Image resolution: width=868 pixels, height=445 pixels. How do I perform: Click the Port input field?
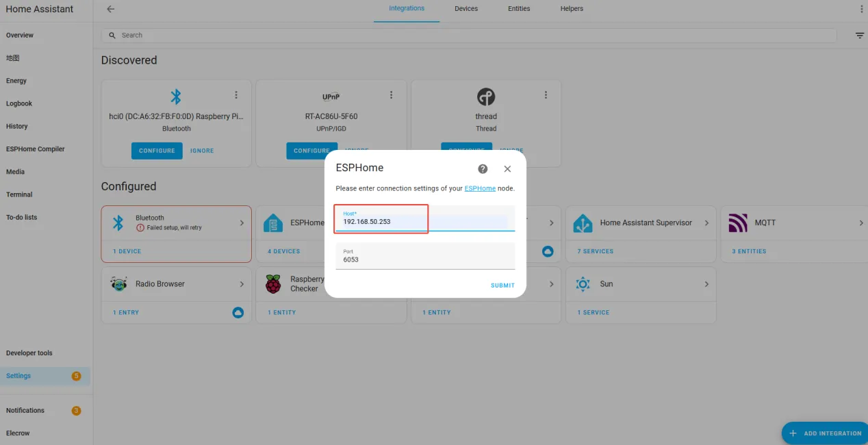pos(425,256)
